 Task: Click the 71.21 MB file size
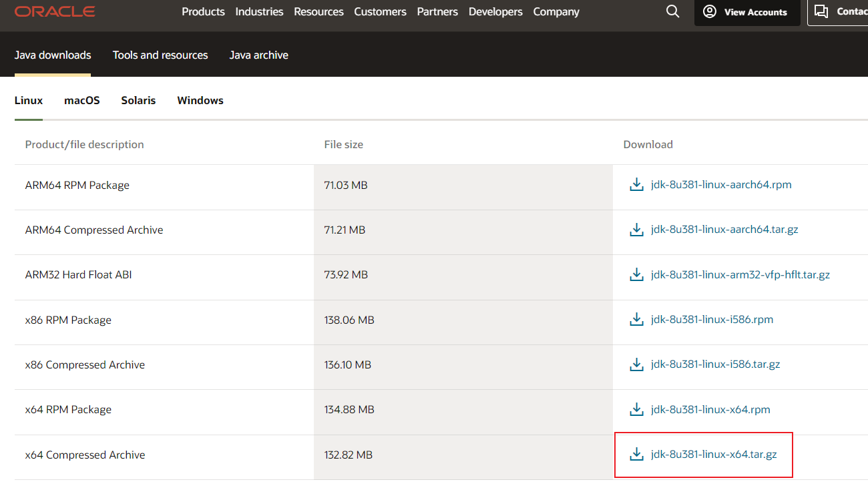point(345,230)
